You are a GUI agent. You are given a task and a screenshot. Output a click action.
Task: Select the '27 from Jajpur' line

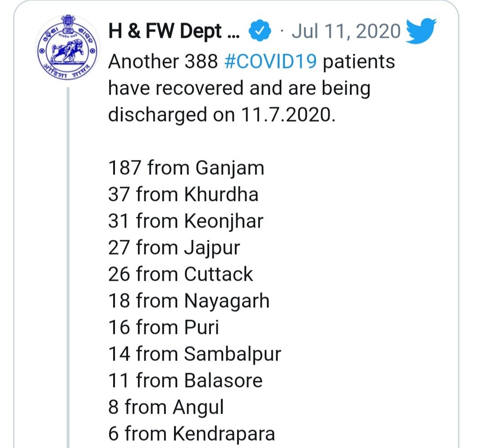point(174,248)
